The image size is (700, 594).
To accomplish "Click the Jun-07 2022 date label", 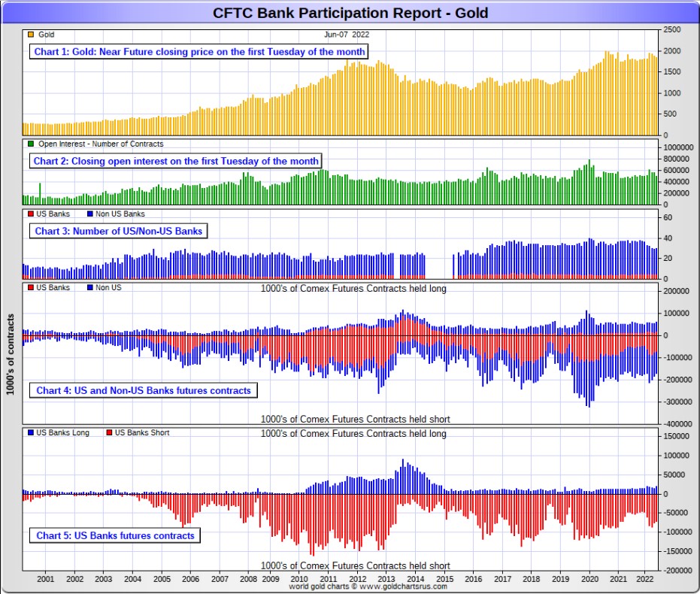I will (347, 35).
